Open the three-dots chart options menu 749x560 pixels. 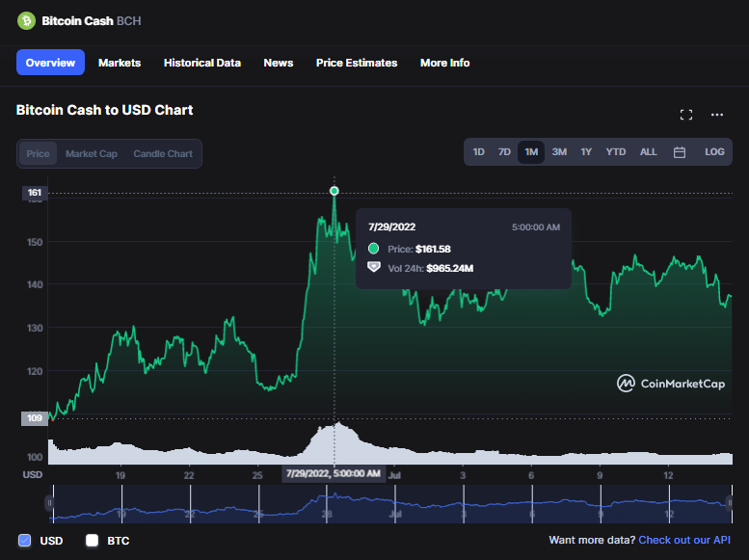(716, 115)
